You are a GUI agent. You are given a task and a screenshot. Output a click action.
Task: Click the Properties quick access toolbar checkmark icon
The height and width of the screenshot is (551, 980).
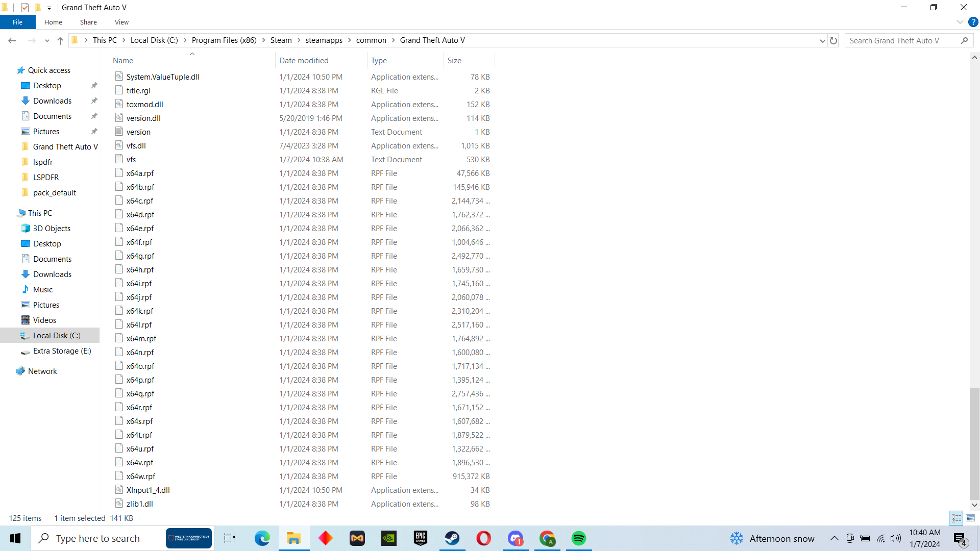[x=25, y=7]
